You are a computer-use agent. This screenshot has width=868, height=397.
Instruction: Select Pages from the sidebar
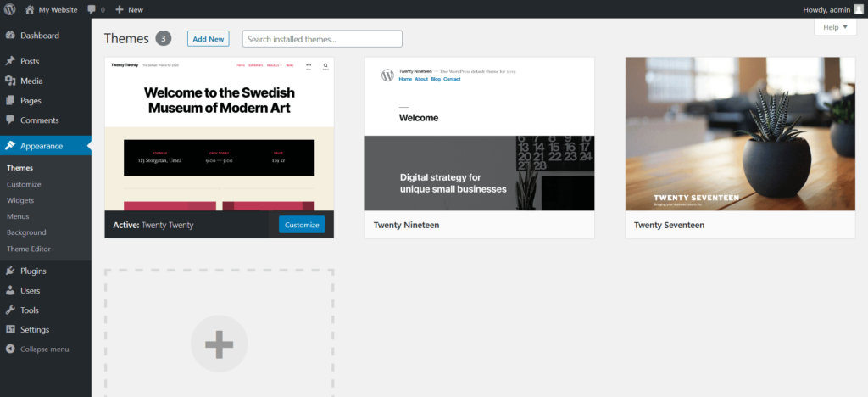coord(31,101)
